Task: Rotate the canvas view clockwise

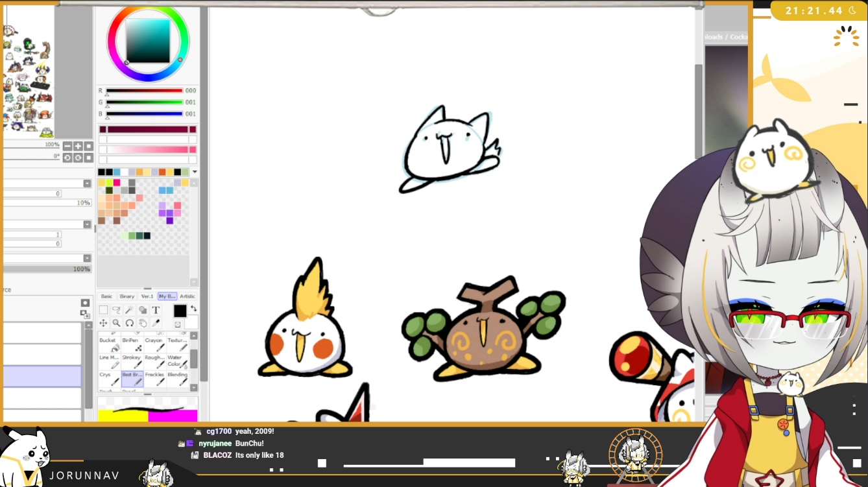Action: pyautogui.click(x=78, y=158)
